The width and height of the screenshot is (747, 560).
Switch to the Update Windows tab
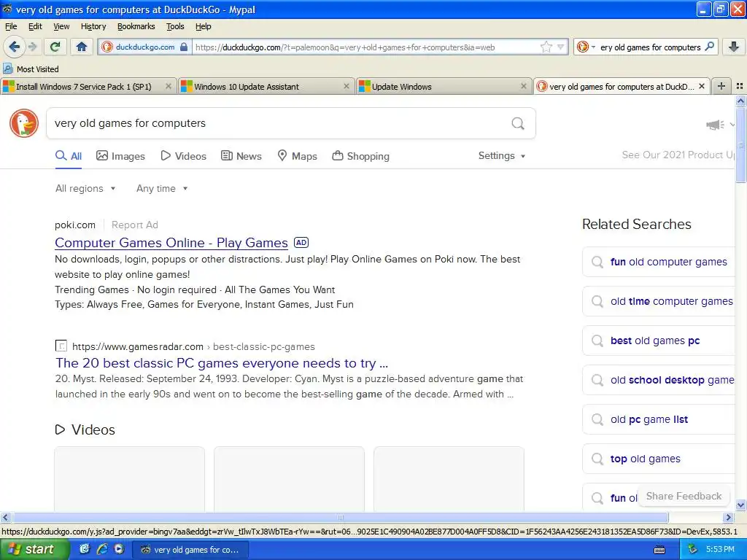(x=444, y=87)
